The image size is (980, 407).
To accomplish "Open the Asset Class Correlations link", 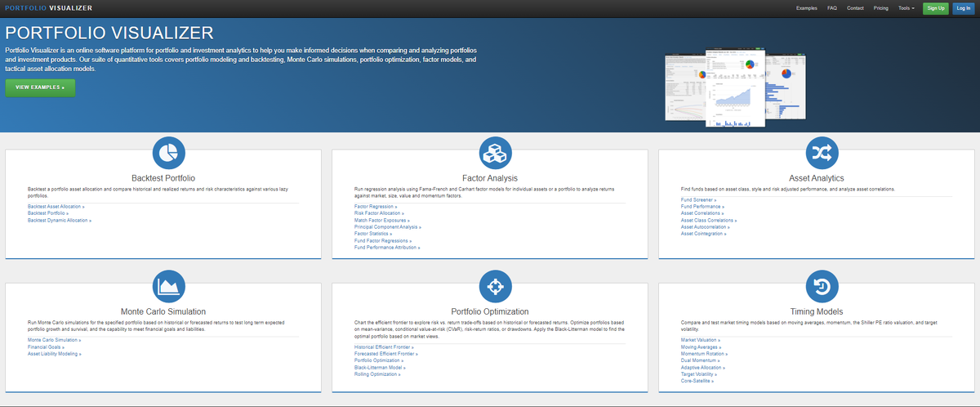I will [x=709, y=221].
